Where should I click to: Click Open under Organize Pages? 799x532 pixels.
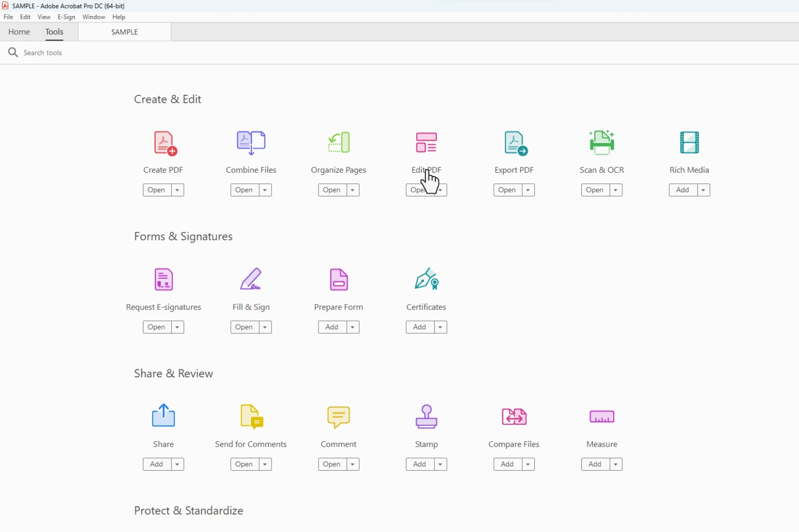332,190
